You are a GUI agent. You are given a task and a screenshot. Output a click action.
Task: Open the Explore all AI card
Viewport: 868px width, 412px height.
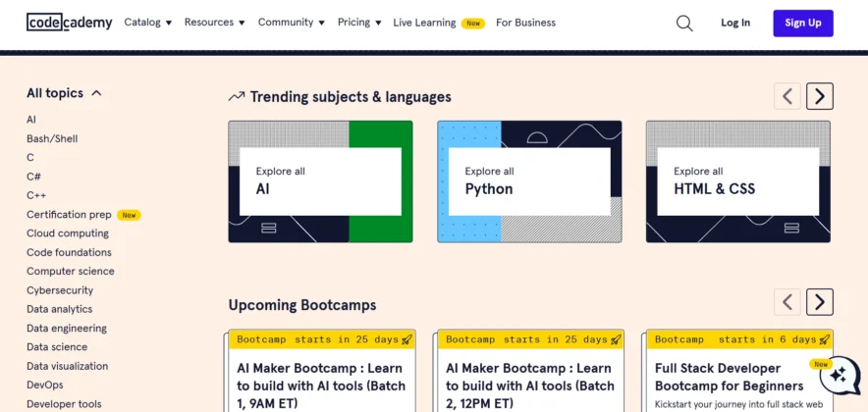pos(320,181)
